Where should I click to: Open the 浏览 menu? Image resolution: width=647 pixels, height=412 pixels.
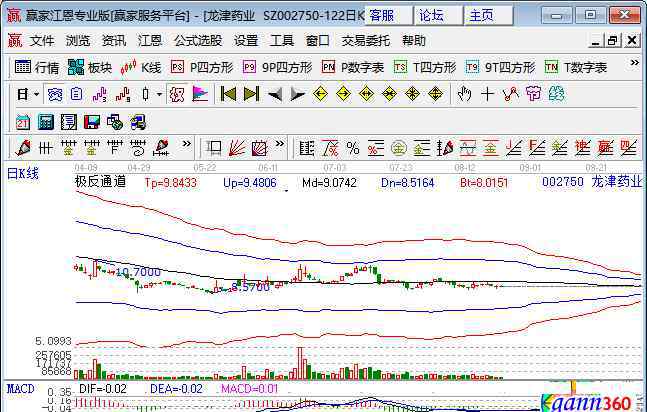coord(78,41)
